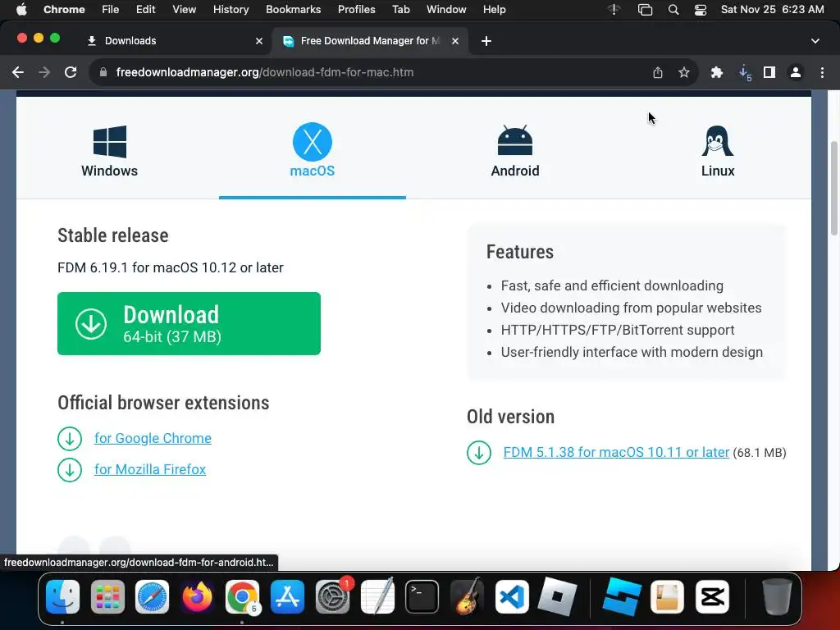Open the Apple menu

pos(22,9)
